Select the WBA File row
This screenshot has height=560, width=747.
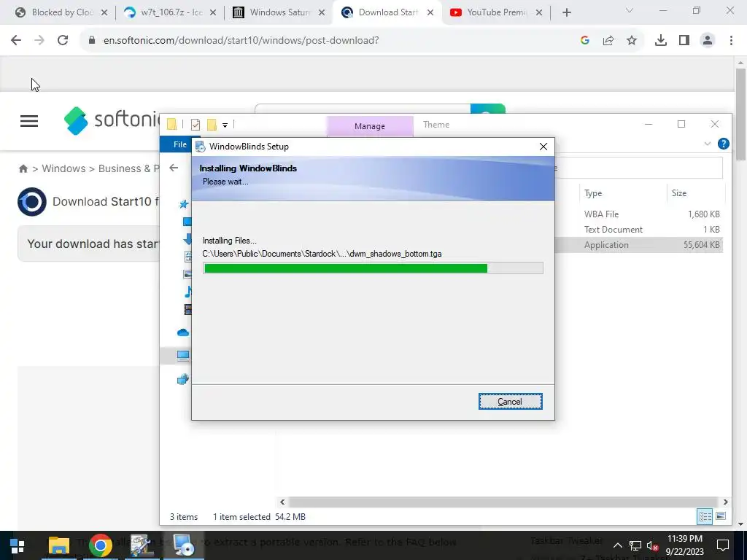point(638,214)
